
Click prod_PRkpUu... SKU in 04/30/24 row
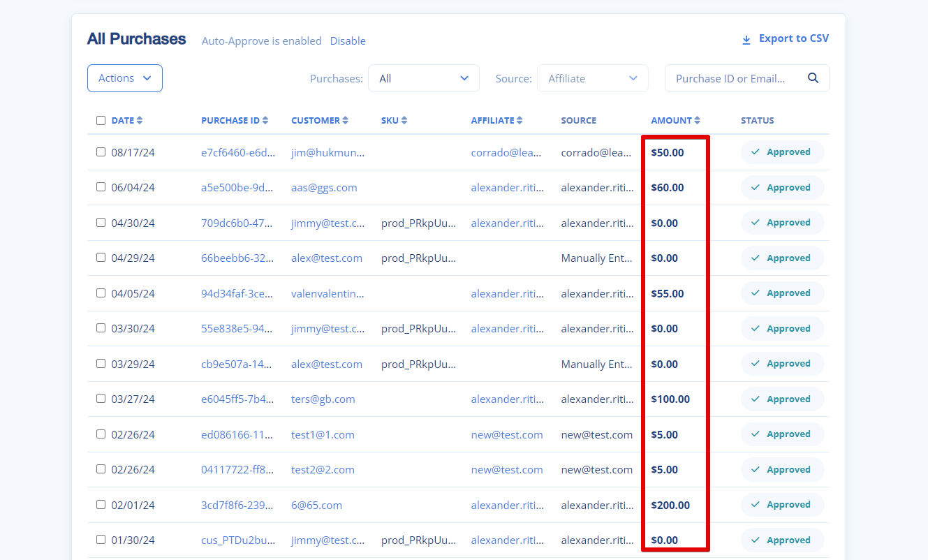point(419,223)
